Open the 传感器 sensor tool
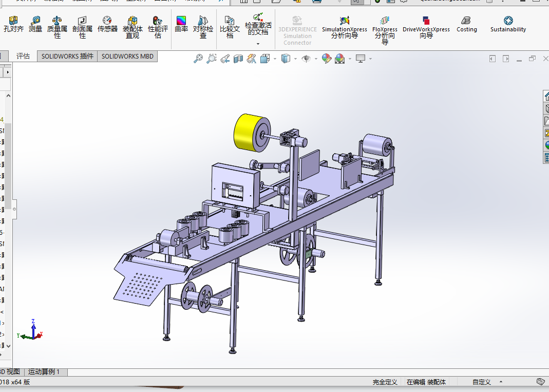This screenshot has height=392, width=549. click(x=107, y=24)
